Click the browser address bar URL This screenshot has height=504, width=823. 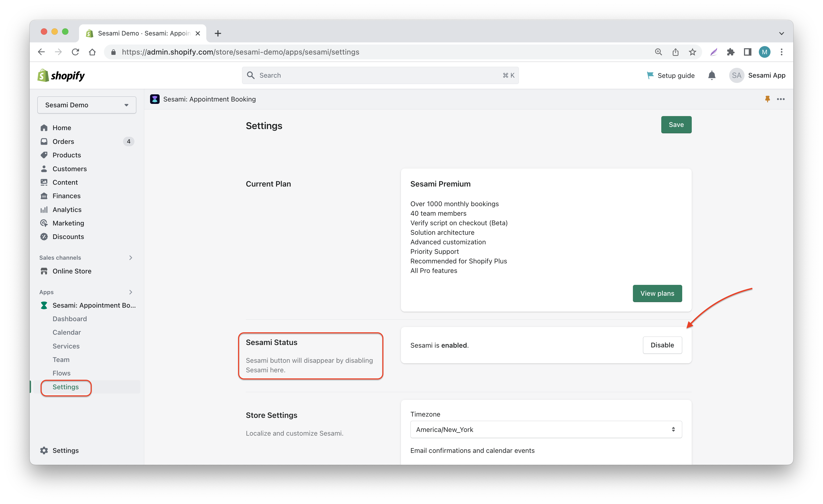(240, 52)
